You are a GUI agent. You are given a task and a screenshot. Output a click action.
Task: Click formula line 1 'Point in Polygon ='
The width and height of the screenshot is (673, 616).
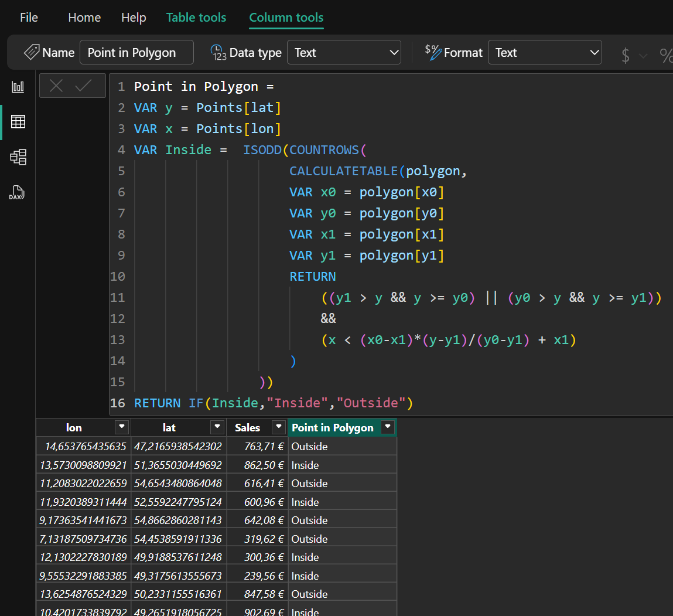click(204, 87)
